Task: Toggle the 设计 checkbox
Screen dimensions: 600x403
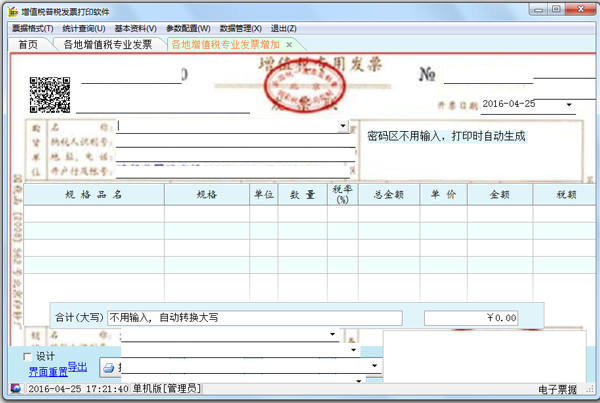Action: (x=27, y=357)
